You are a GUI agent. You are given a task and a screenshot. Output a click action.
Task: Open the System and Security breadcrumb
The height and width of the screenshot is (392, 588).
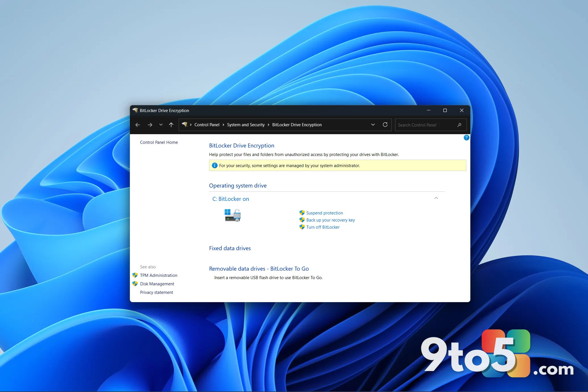pos(246,125)
